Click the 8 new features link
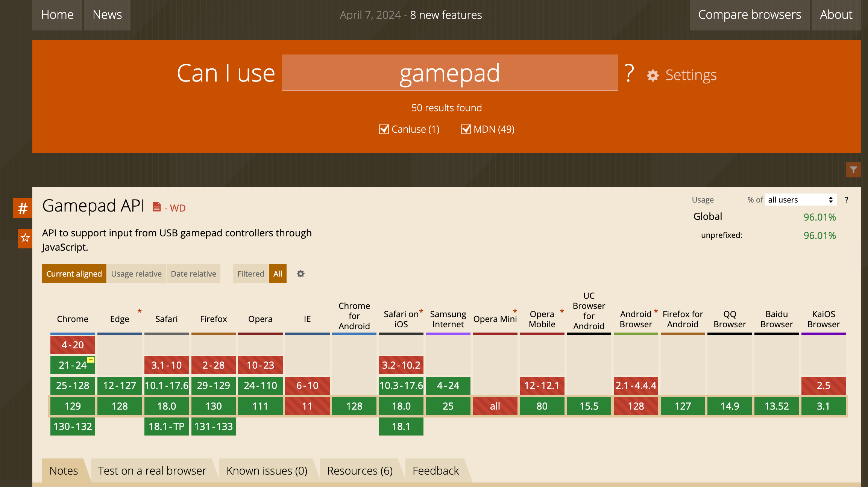This screenshot has height=487, width=868. pyautogui.click(x=446, y=15)
